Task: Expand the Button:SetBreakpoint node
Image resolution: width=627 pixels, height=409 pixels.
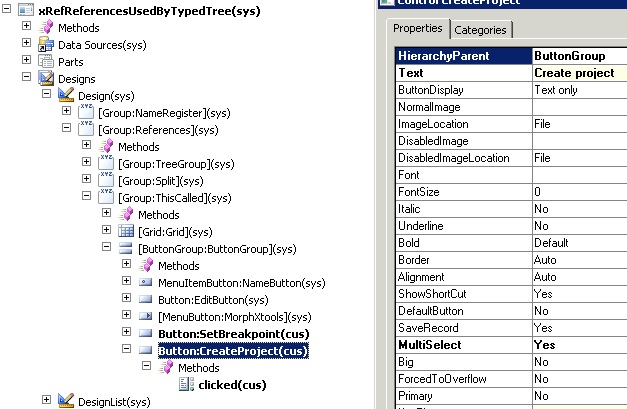Action: 126,331
